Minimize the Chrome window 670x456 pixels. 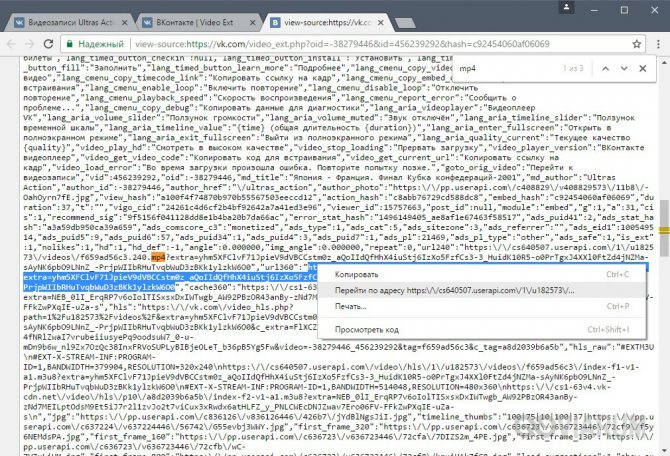pos(594,9)
